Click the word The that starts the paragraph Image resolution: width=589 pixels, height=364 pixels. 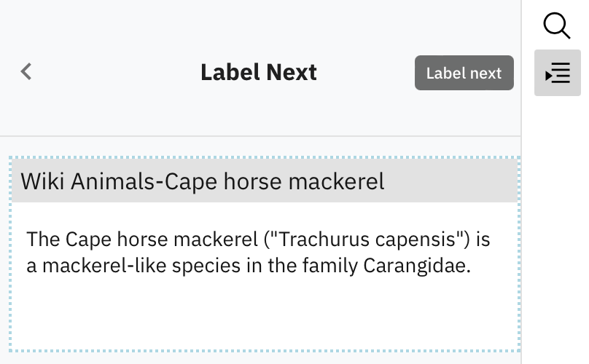(43, 240)
